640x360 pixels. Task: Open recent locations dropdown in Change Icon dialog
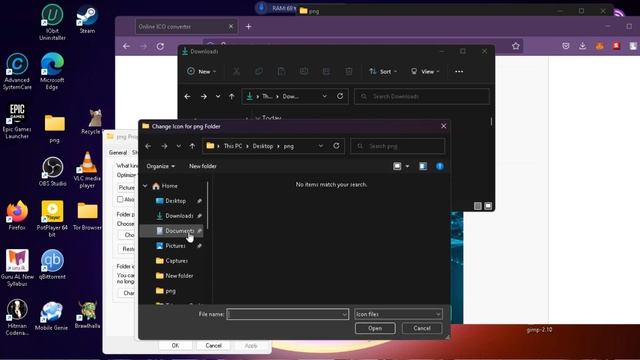pyautogui.click(x=178, y=146)
